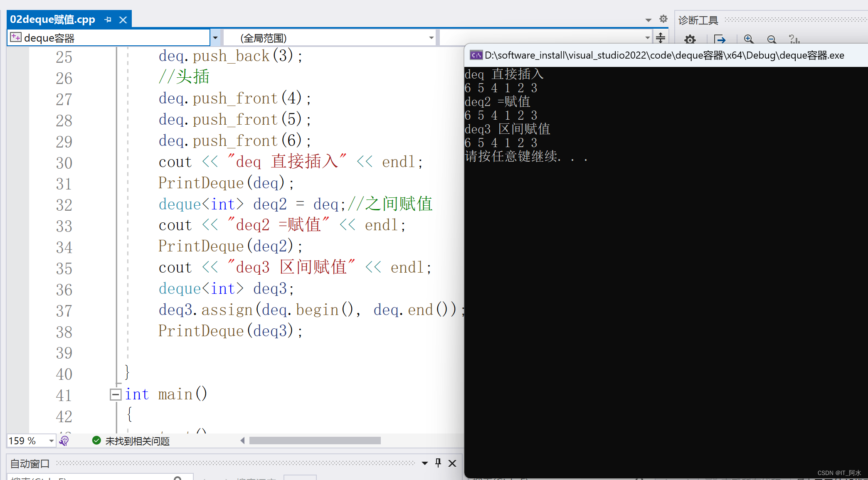Click the deq2 =赋值 console output line
Image resolution: width=868 pixels, height=480 pixels.
tap(497, 101)
